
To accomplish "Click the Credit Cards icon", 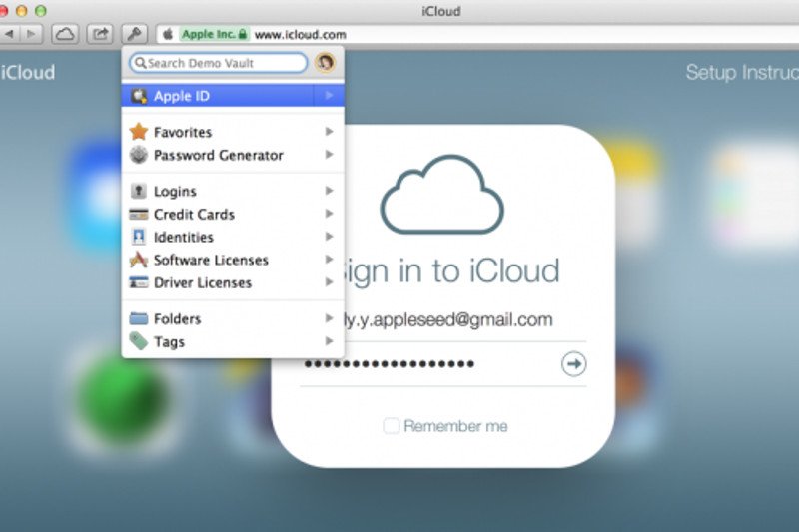I will pyautogui.click(x=139, y=214).
